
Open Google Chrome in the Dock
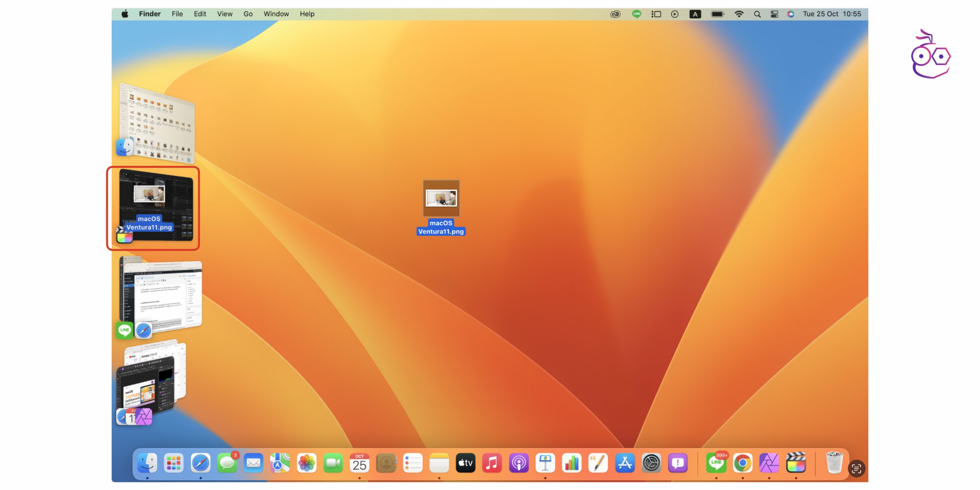[x=743, y=464]
